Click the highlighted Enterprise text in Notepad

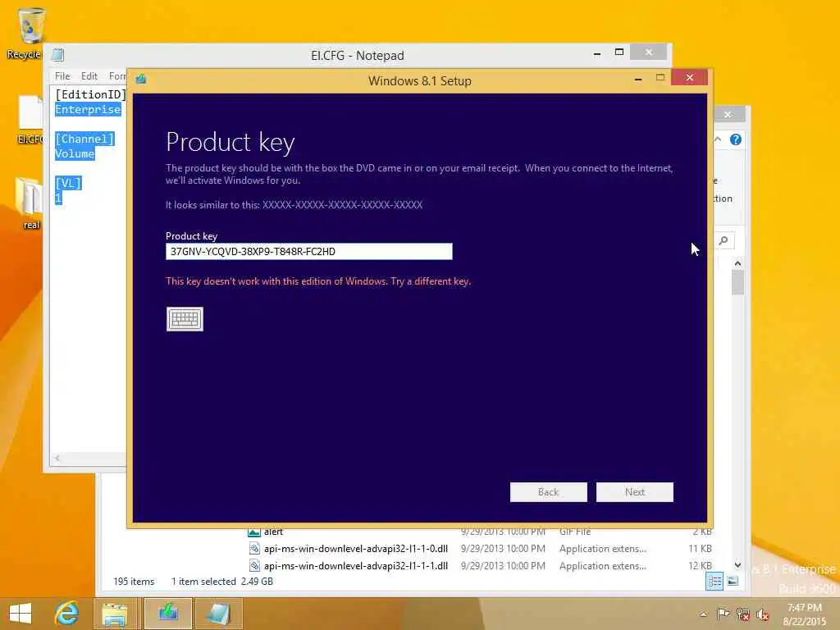pos(89,109)
